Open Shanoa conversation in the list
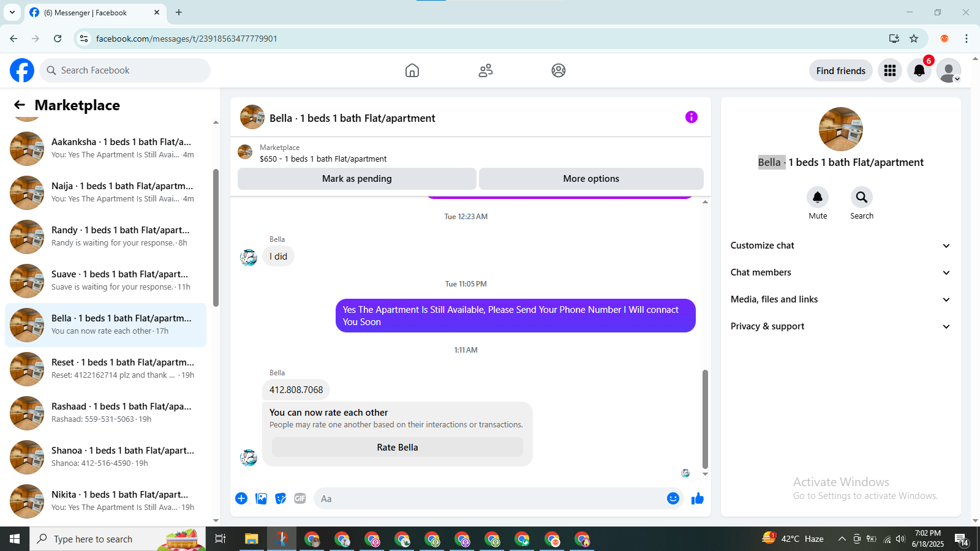Viewport: 980px width, 551px height. (105, 457)
